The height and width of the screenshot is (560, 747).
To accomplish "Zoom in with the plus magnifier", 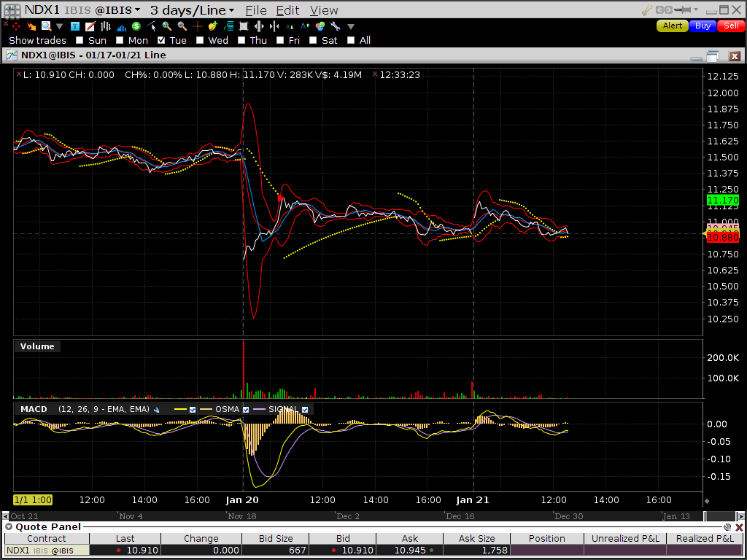I will click(167, 26).
